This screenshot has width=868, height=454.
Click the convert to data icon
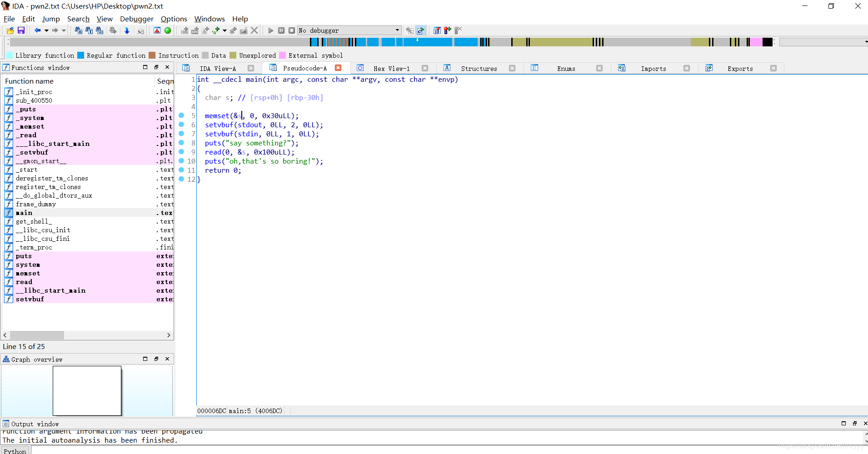tap(195, 30)
